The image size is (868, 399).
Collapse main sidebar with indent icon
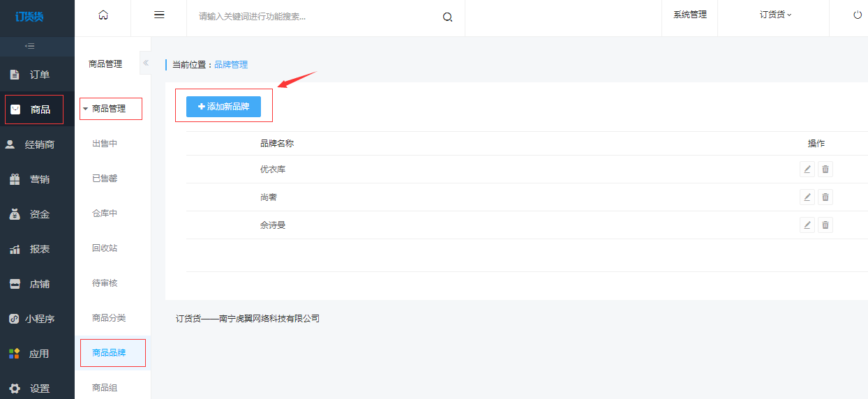(x=29, y=46)
